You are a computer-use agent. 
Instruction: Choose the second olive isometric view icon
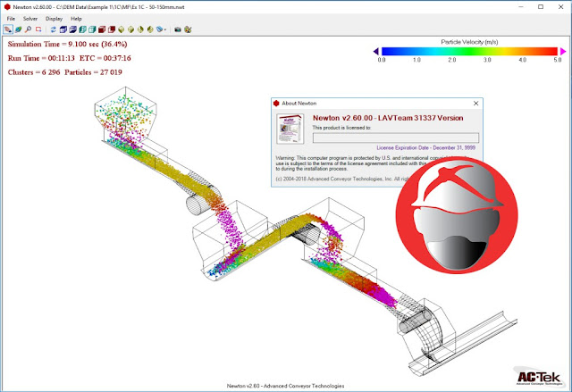[131, 29]
